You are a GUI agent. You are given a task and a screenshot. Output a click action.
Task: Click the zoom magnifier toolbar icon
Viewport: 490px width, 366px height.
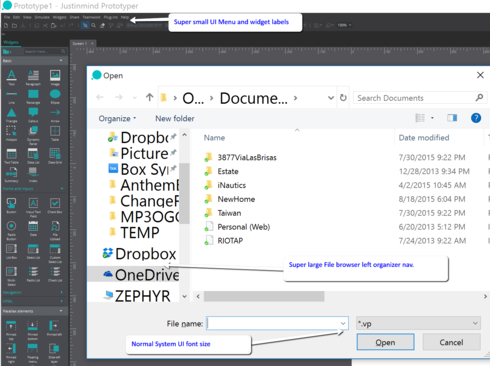click(94, 25)
